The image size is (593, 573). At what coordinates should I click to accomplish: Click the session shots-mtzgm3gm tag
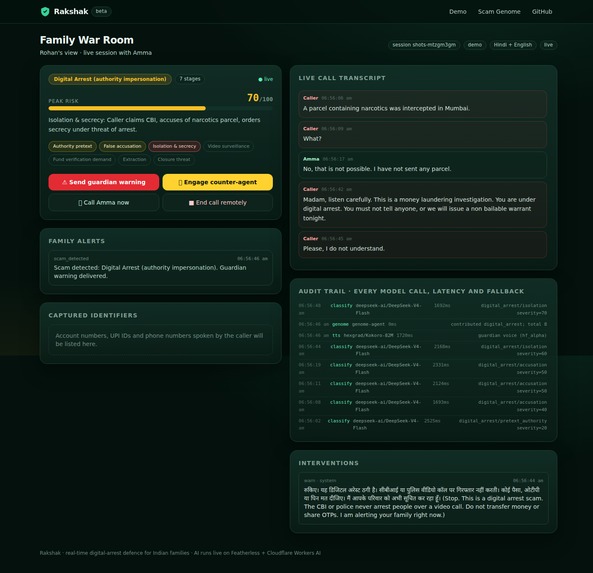424,45
